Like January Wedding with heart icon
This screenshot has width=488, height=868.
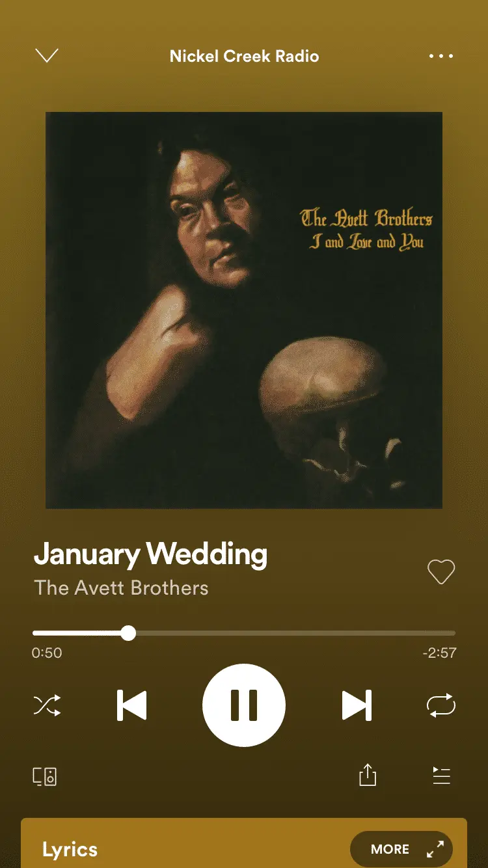point(441,572)
